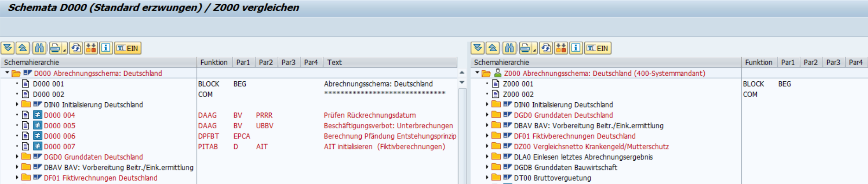Screen dimensions: 868x184
Task: Open Find (binoculars) in D000 pane toolbar
Action: pyautogui.click(x=39, y=48)
